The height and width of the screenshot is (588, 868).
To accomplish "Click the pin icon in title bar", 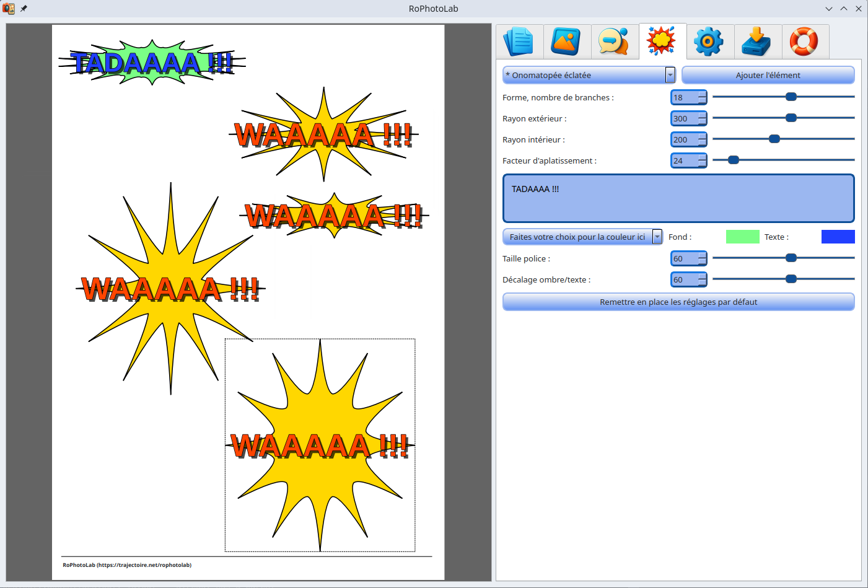I will [x=24, y=9].
